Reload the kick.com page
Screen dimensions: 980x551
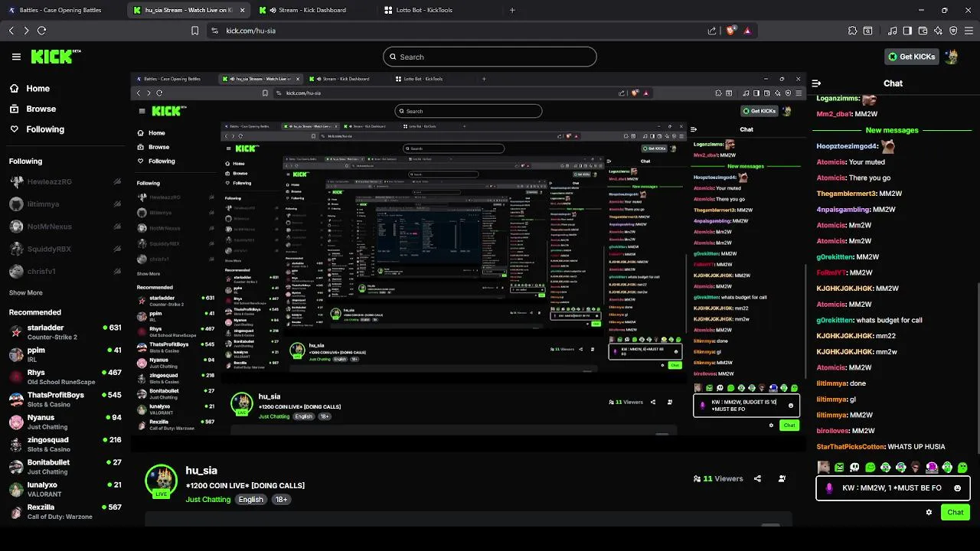click(x=41, y=31)
